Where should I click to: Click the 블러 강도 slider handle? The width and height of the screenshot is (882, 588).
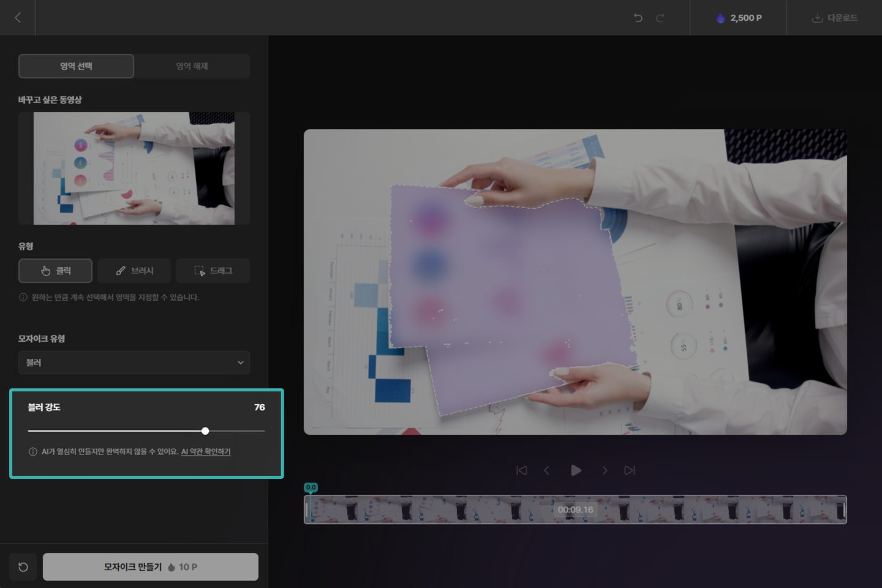point(205,431)
